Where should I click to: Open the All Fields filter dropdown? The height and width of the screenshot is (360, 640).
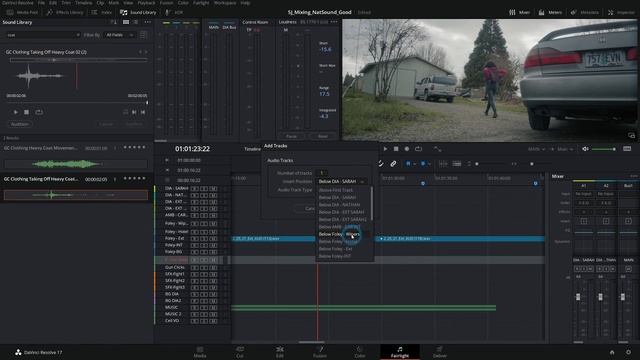119,35
